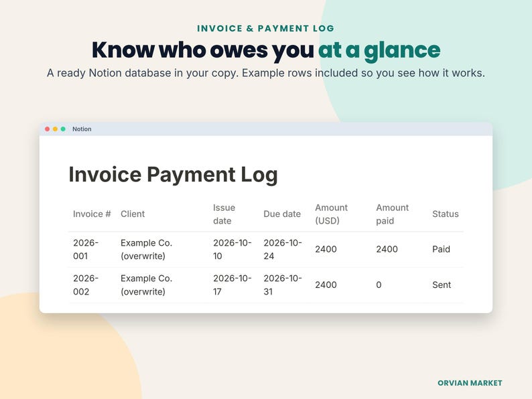Click the Status column header
Screen dimensions: 532x399
point(446,214)
